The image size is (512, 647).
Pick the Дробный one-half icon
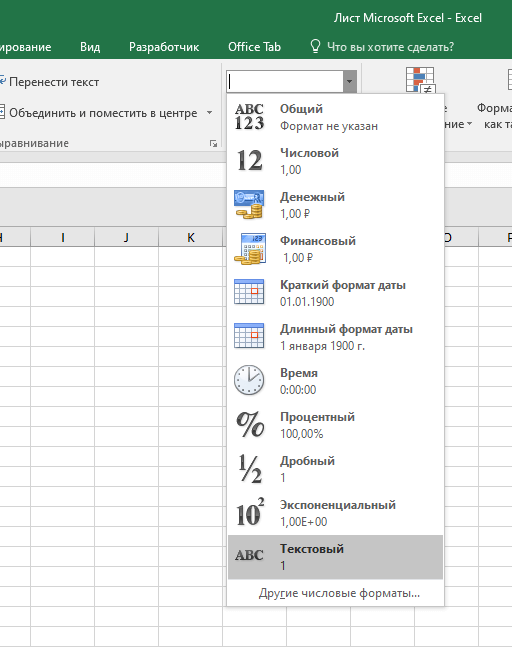(250, 469)
